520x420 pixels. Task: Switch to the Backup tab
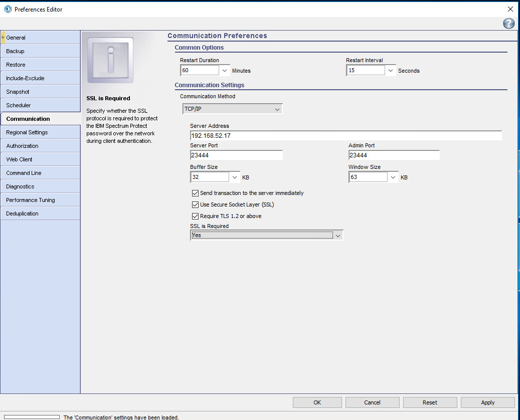pyautogui.click(x=40, y=51)
